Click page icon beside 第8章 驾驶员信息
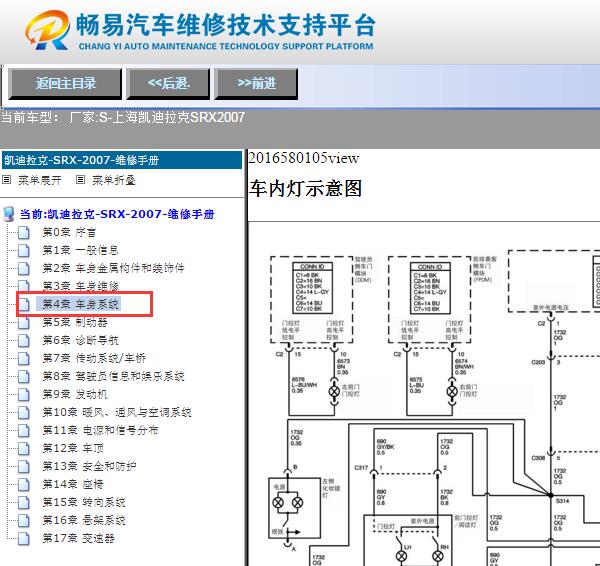This screenshot has height=566, width=600. 24,376
